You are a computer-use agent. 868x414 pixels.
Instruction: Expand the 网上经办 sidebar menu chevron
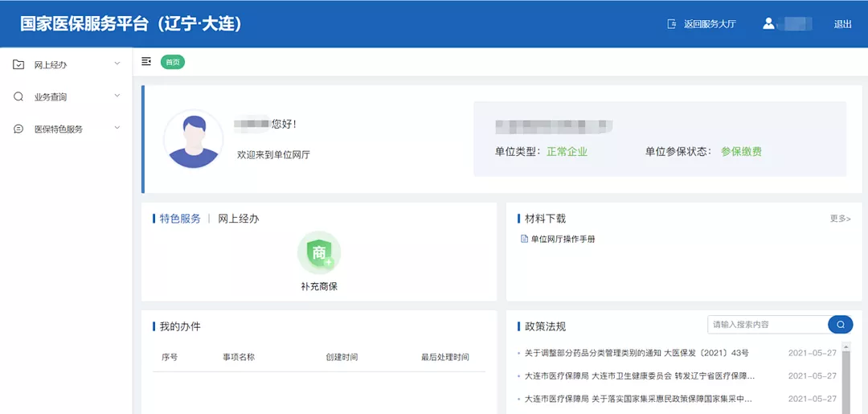[x=117, y=64]
